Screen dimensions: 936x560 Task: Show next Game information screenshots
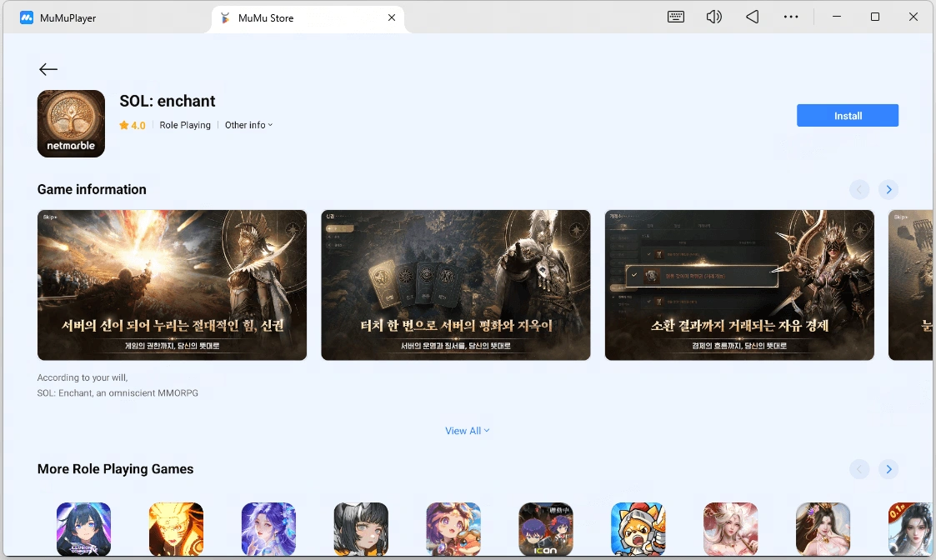tap(888, 190)
